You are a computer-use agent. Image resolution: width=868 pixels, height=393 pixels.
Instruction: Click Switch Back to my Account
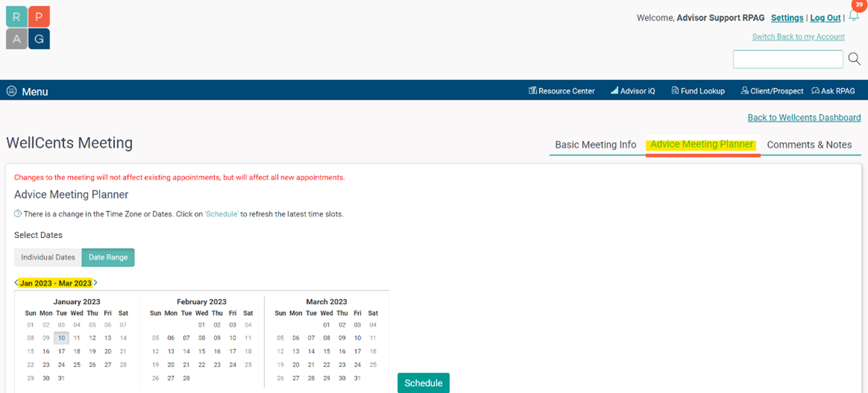(x=798, y=37)
